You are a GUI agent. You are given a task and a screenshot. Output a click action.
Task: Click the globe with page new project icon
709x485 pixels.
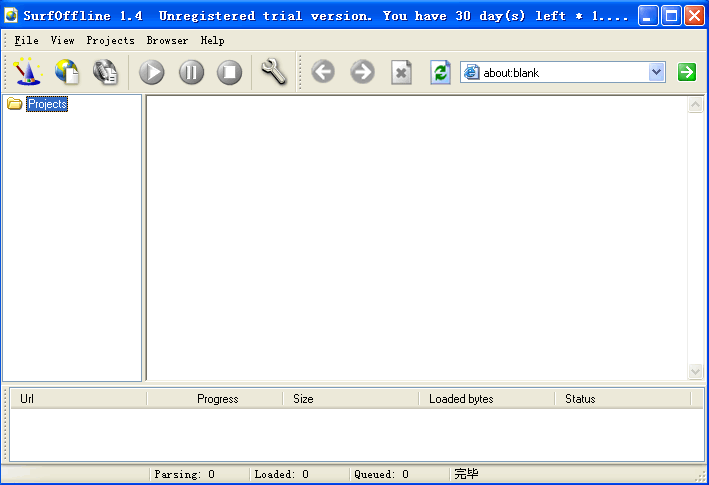[x=66, y=71]
